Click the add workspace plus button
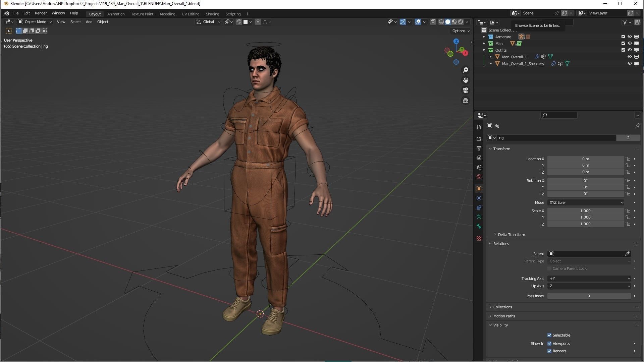The height and width of the screenshot is (362, 644). click(x=247, y=14)
